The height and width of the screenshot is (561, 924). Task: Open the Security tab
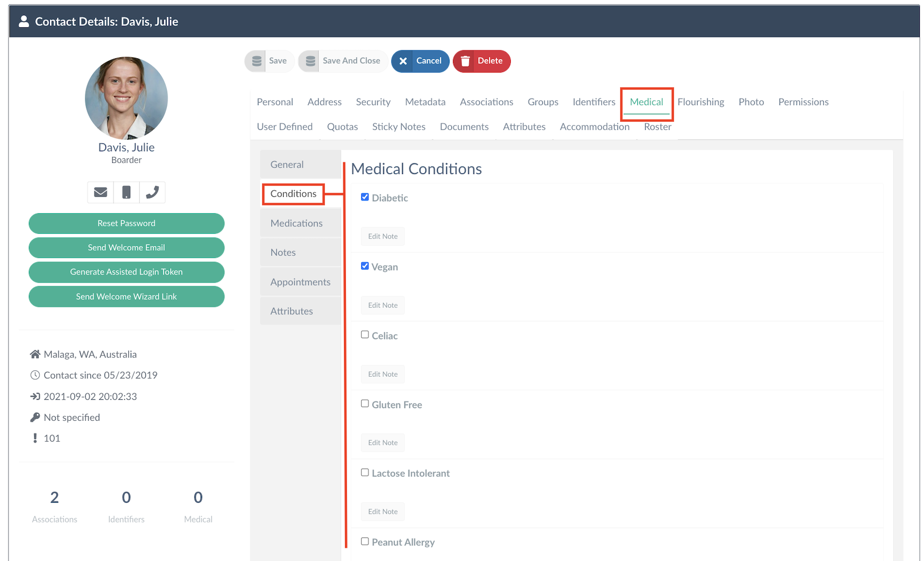(373, 102)
